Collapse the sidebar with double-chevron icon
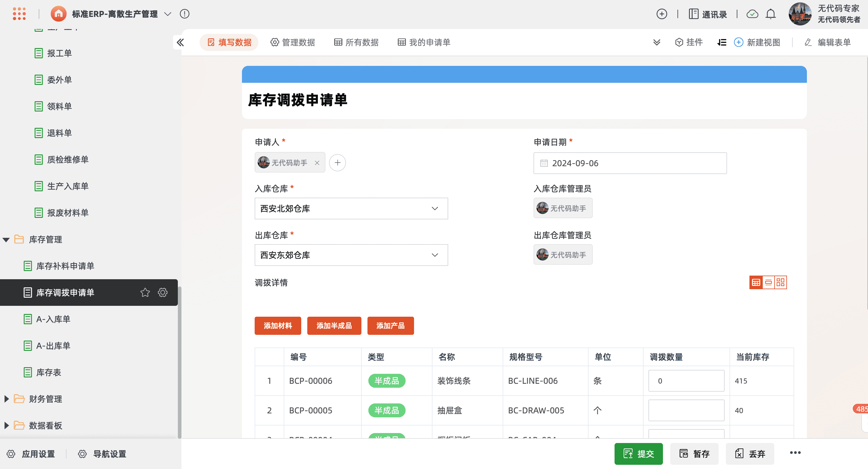 [180, 42]
